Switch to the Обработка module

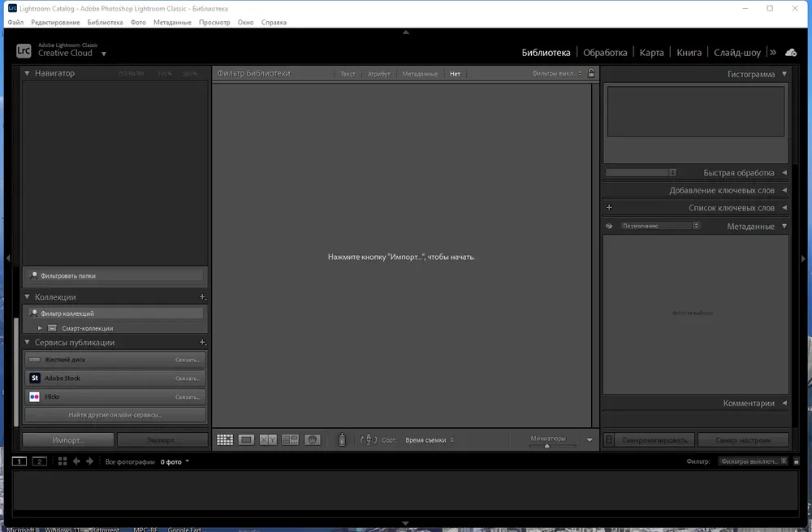click(605, 52)
